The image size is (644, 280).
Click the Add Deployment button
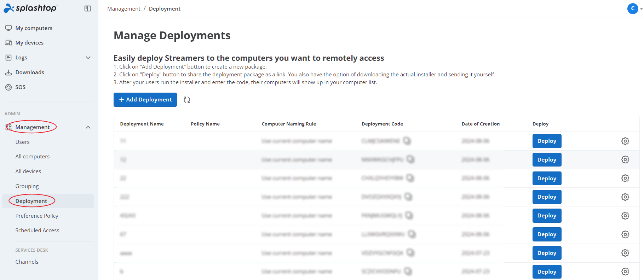(x=145, y=100)
